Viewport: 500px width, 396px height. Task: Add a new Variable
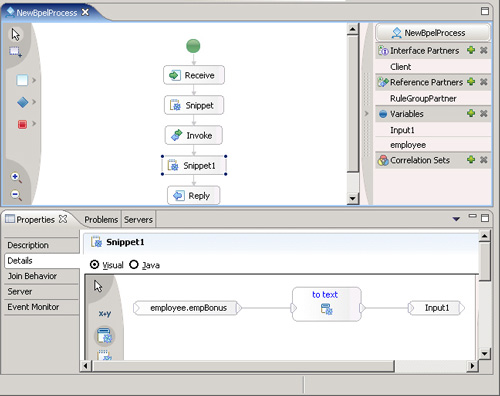471,113
